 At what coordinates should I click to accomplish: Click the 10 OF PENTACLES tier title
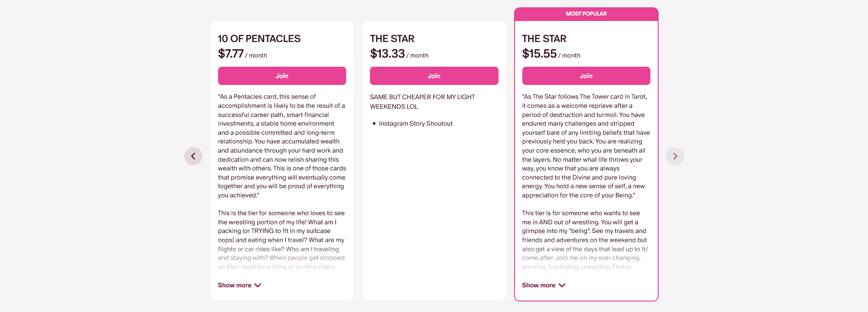[x=259, y=39]
